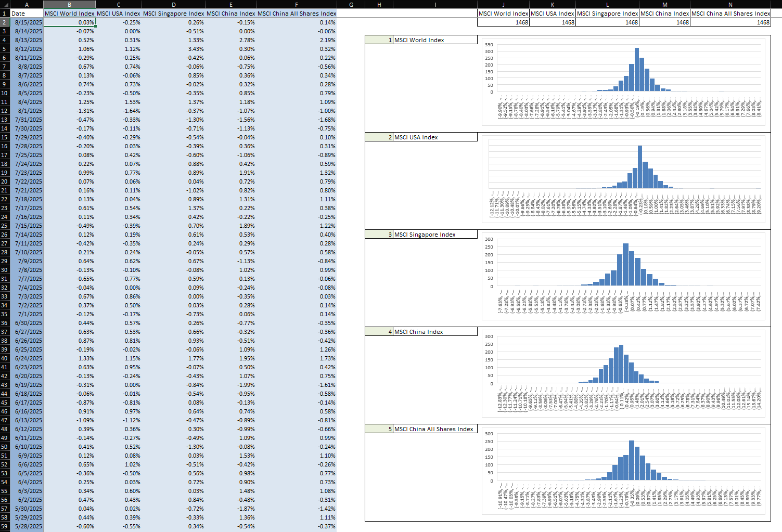Select the MSCI China Index header in column E
782x532 pixels.
pyautogui.click(x=231, y=14)
